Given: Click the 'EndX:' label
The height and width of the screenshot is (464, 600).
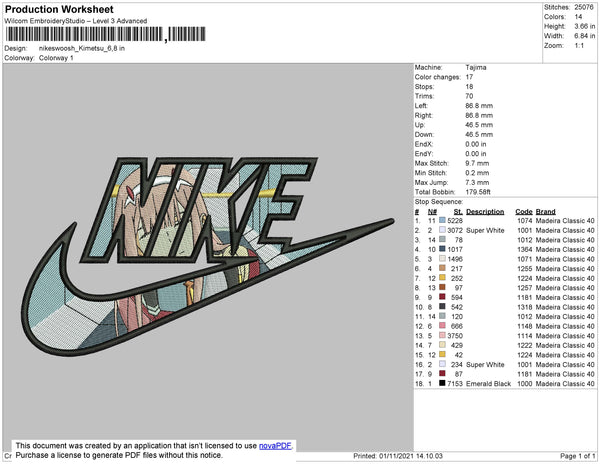Looking at the screenshot, I should click(x=424, y=144).
